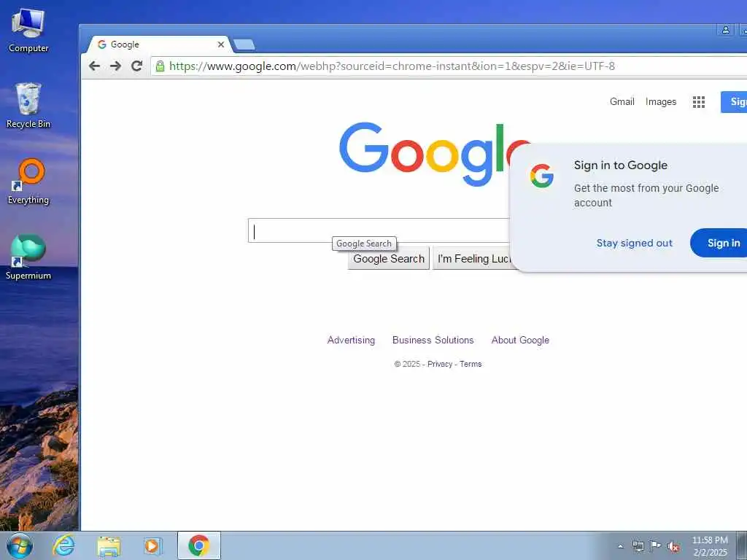Open the About Google link
This screenshot has height=560, width=747.
(x=520, y=340)
